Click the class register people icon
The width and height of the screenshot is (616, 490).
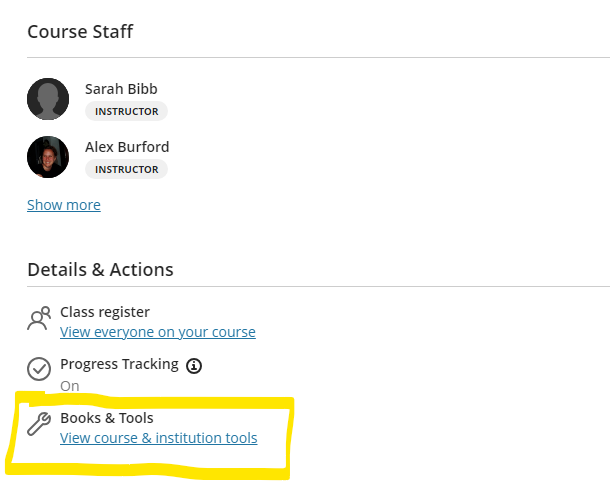(39, 318)
